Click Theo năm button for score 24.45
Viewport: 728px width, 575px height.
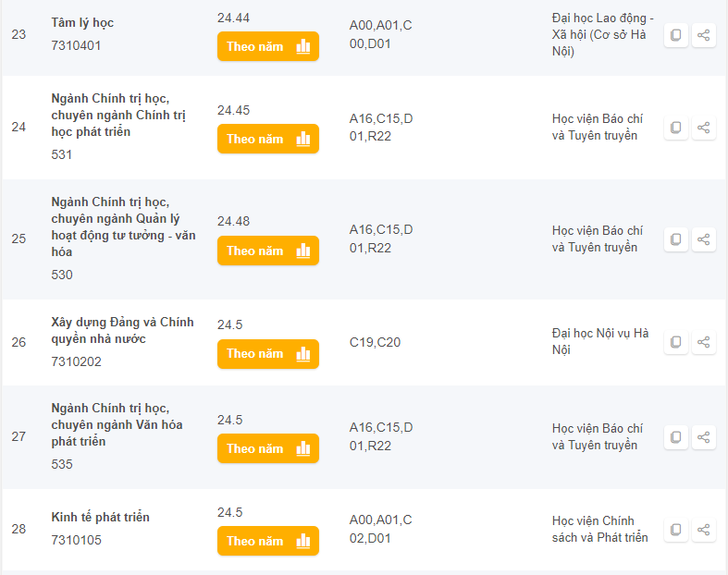(268, 139)
